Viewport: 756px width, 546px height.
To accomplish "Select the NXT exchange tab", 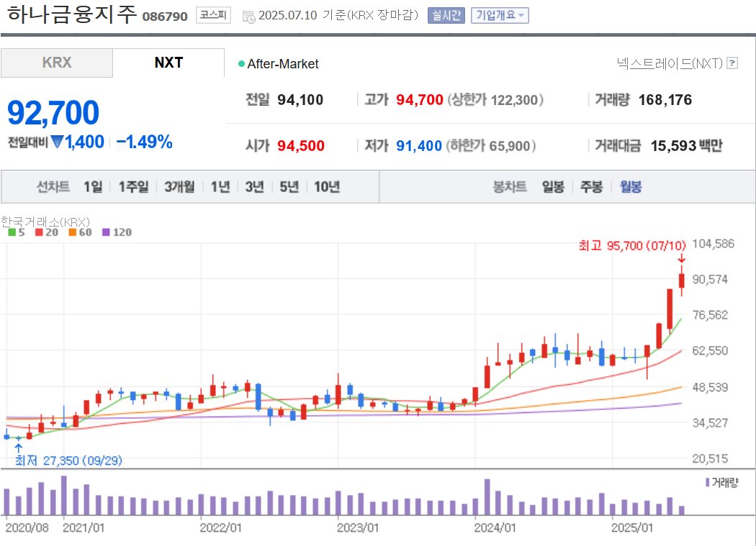I will [x=168, y=63].
